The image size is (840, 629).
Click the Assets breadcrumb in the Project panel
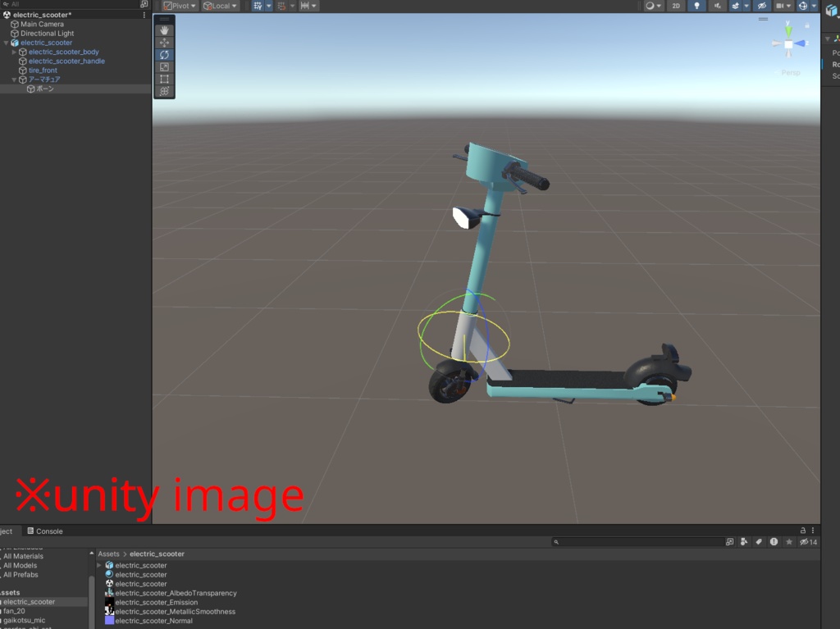click(x=108, y=554)
